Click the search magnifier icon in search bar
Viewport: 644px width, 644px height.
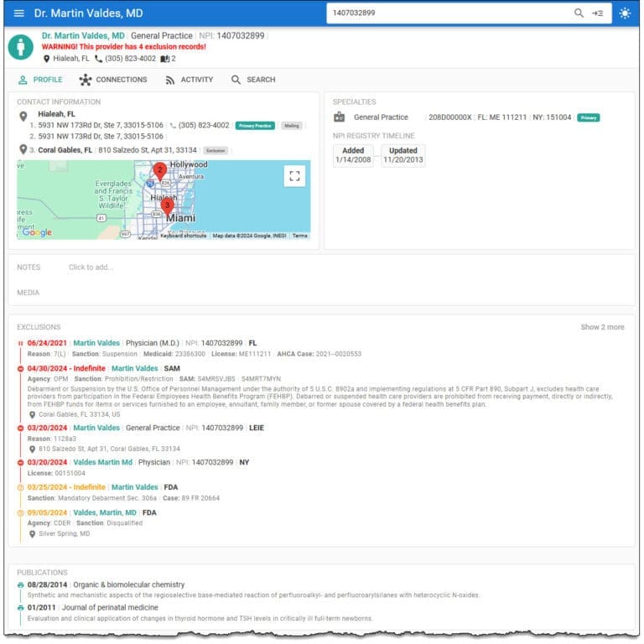point(579,13)
